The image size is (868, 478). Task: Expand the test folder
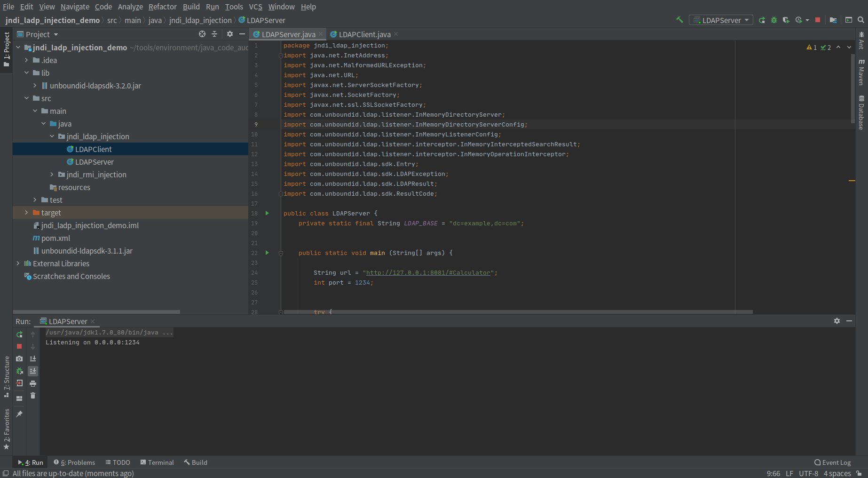[35, 200]
